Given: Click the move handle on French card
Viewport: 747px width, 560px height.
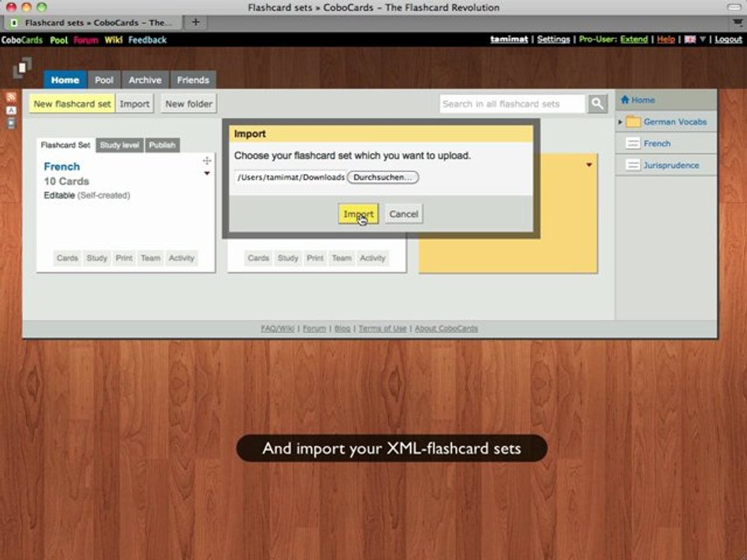Looking at the screenshot, I should click(207, 160).
